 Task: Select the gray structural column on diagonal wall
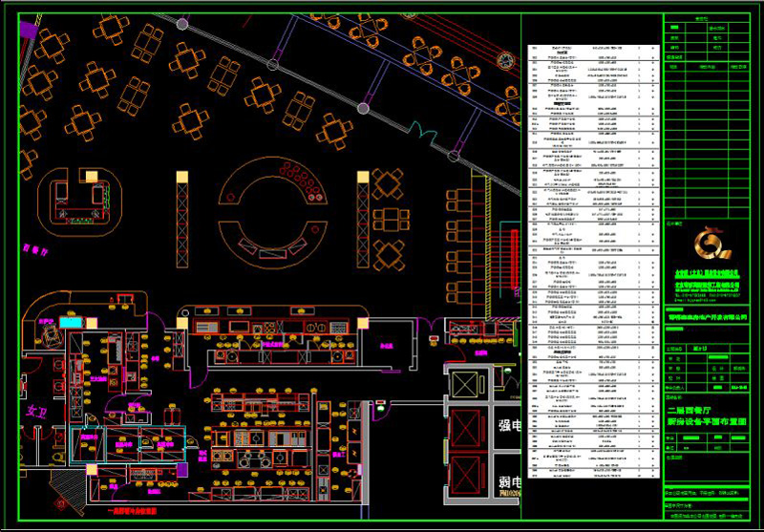pyautogui.click(x=363, y=108)
